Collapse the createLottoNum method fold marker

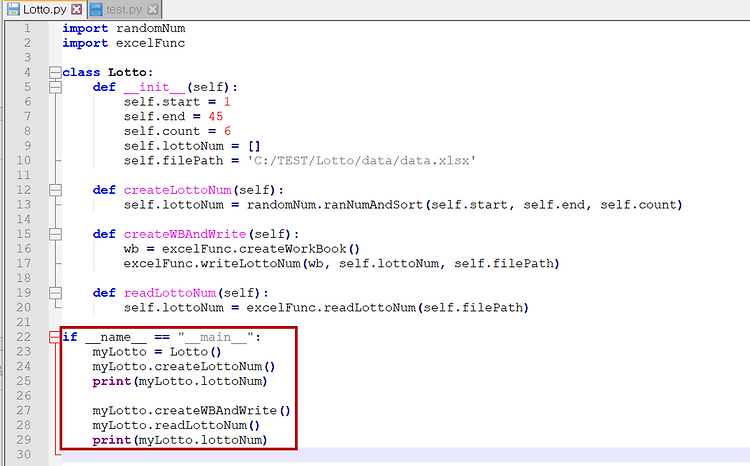55,190
